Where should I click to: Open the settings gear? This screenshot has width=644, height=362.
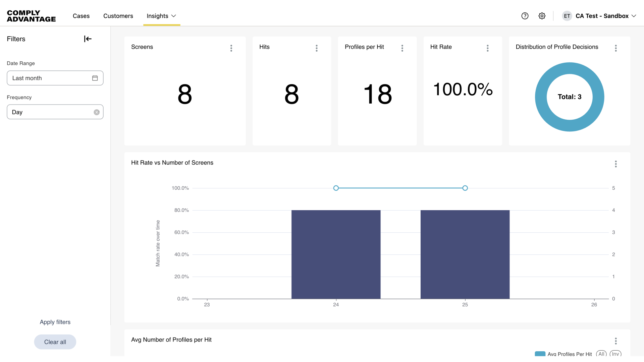[x=542, y=16]
